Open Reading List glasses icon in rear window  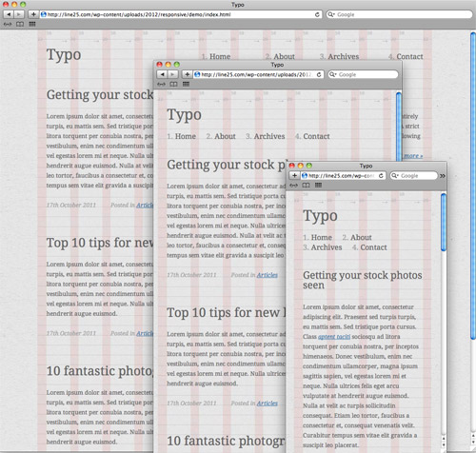coord(8,24)
